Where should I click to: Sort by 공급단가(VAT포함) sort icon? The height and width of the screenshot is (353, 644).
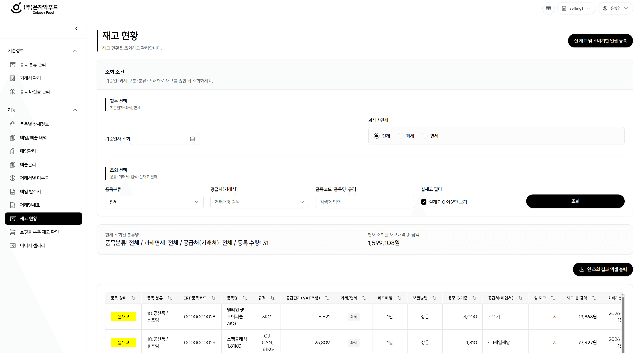(327, 298)
